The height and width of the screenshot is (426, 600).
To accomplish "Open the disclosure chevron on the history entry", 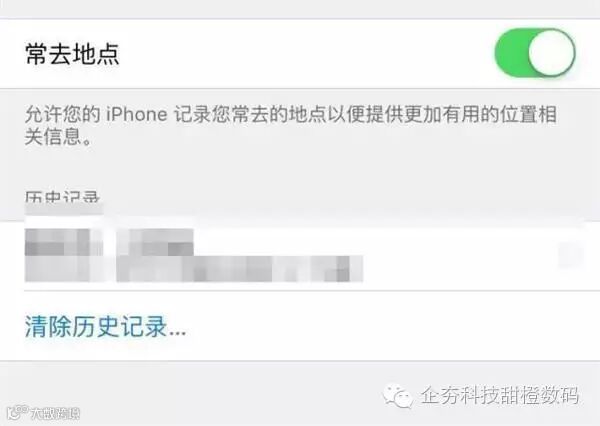I will click(571, 256).
